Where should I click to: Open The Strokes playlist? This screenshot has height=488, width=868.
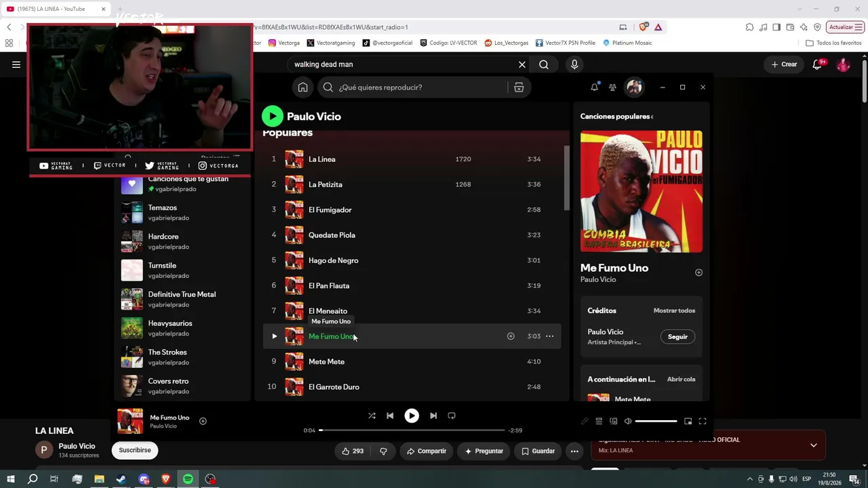tap(183, 357)
